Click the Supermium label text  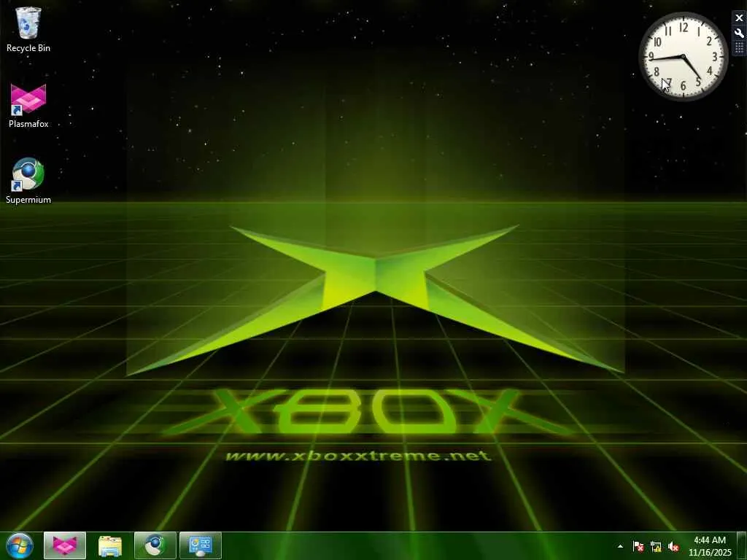point(28,200)
